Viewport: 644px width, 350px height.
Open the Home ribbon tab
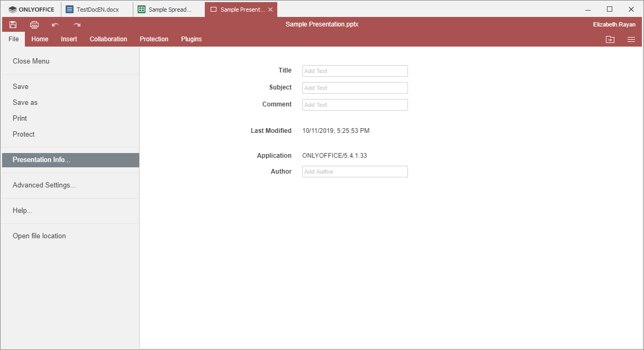(x=40, y=39)
